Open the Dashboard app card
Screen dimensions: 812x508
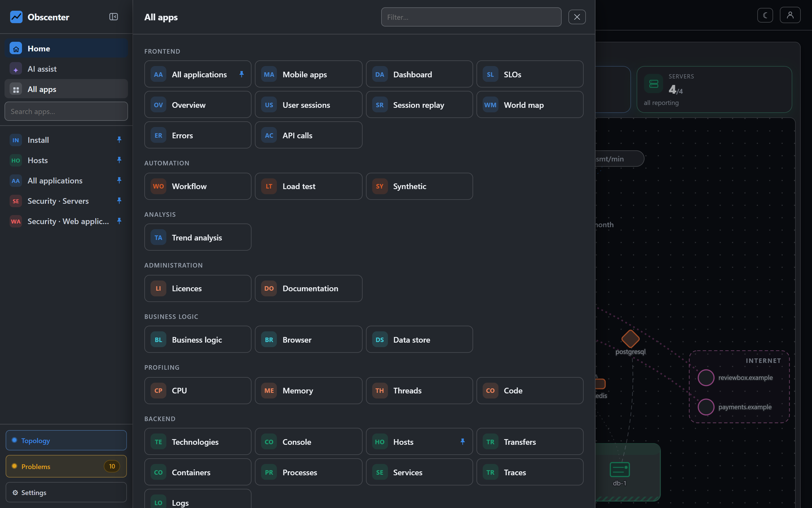click(420, 74)
